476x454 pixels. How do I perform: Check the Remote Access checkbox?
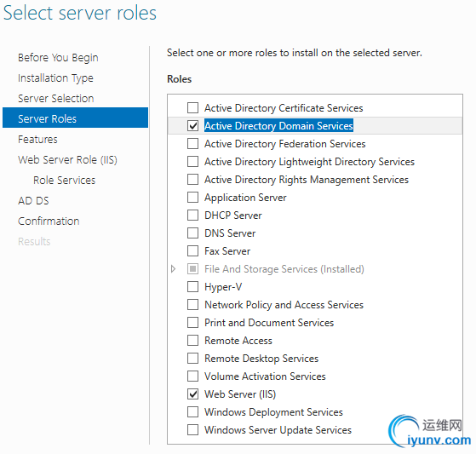(192, 341)
